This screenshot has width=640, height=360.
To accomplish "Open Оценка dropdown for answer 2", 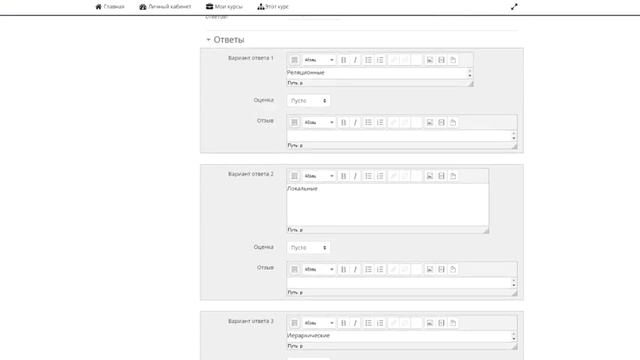I will click(x=309, y=248).
